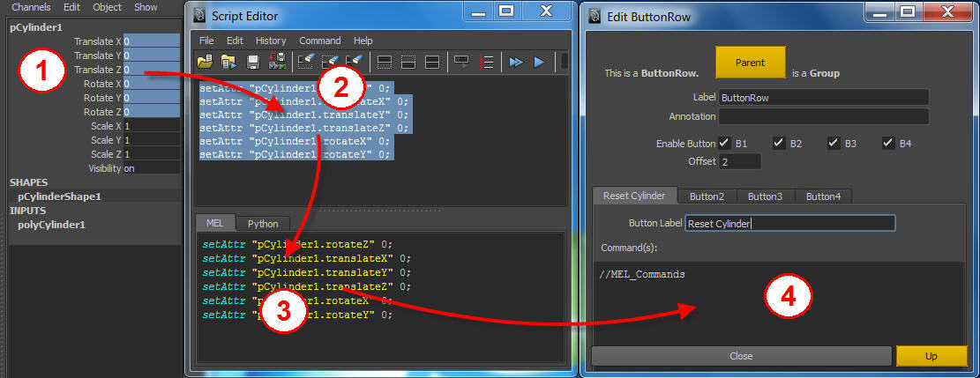
Task: Click the Execute All double-arrow icon
Action: (x=516, y=62)
